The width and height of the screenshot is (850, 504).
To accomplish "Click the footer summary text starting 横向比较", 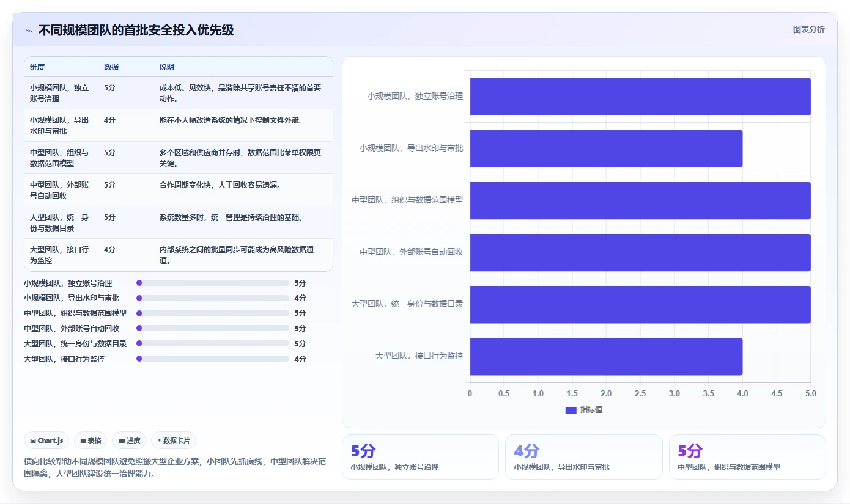I will [175, 467].
